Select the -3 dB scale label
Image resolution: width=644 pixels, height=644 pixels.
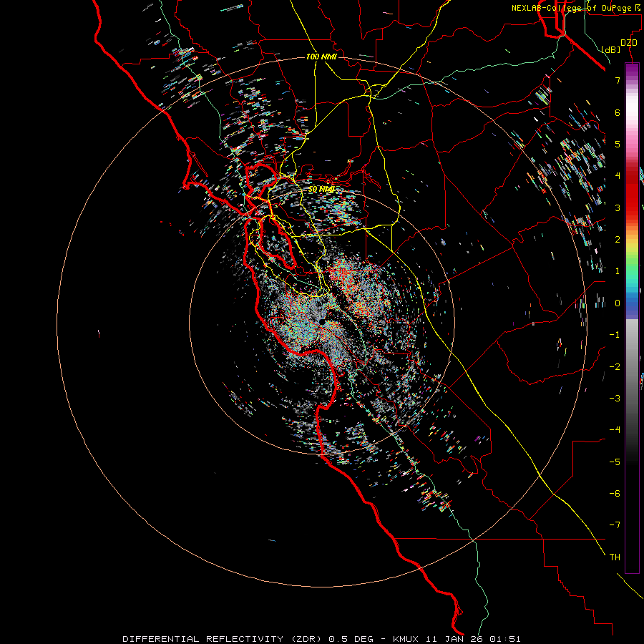(615, 399)
